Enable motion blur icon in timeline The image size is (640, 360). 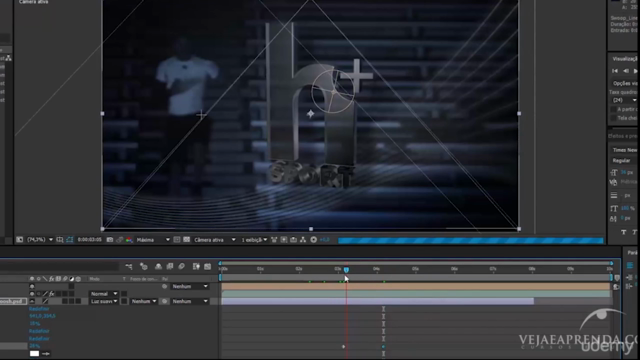click(x=182, y=267)
